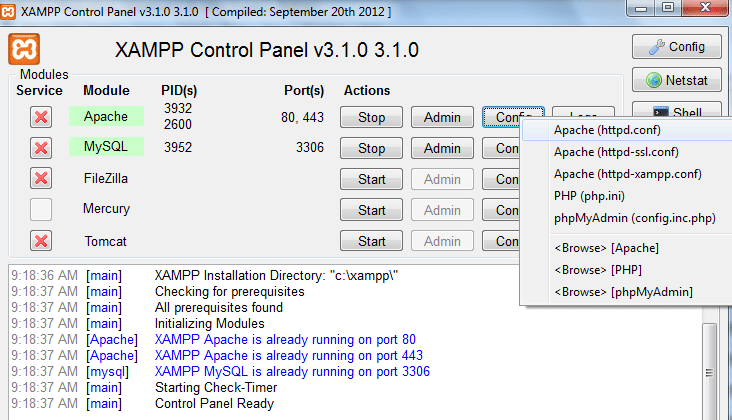Enable the Mercury service checkbox
Image resolution: width=732 pixels, height=420 pixels.
pyautogui.click(x=41, y=210)
